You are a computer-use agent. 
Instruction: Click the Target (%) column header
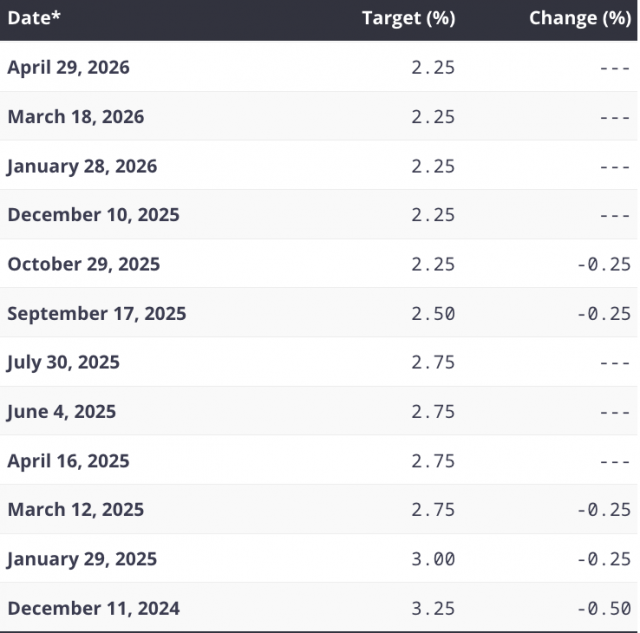click(408, 19)
